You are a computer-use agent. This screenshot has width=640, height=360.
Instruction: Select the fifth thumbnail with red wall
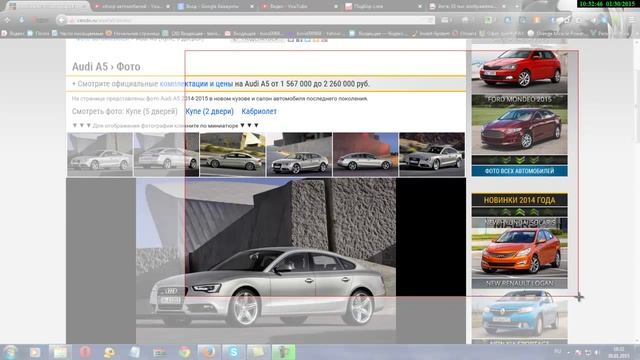point(365,154)
